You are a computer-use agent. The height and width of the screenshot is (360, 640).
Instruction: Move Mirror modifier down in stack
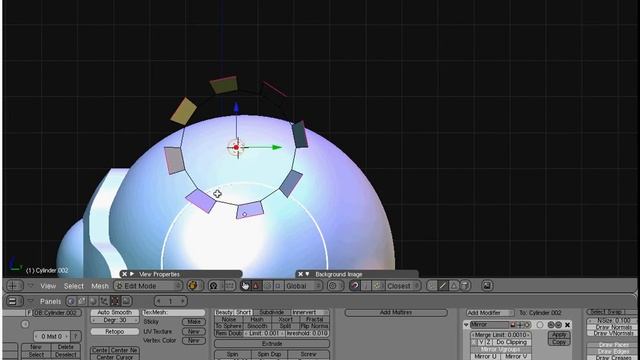558,325
